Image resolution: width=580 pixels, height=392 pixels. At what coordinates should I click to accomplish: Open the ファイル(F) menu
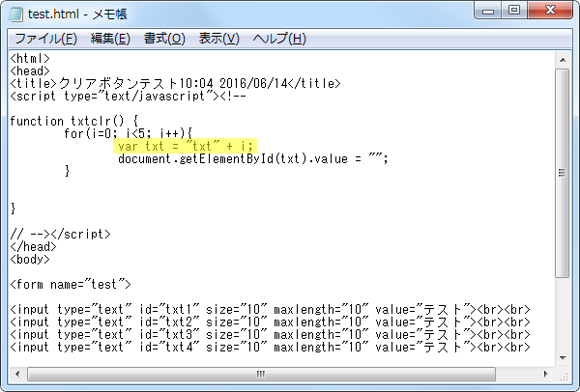tap(45, 39)
